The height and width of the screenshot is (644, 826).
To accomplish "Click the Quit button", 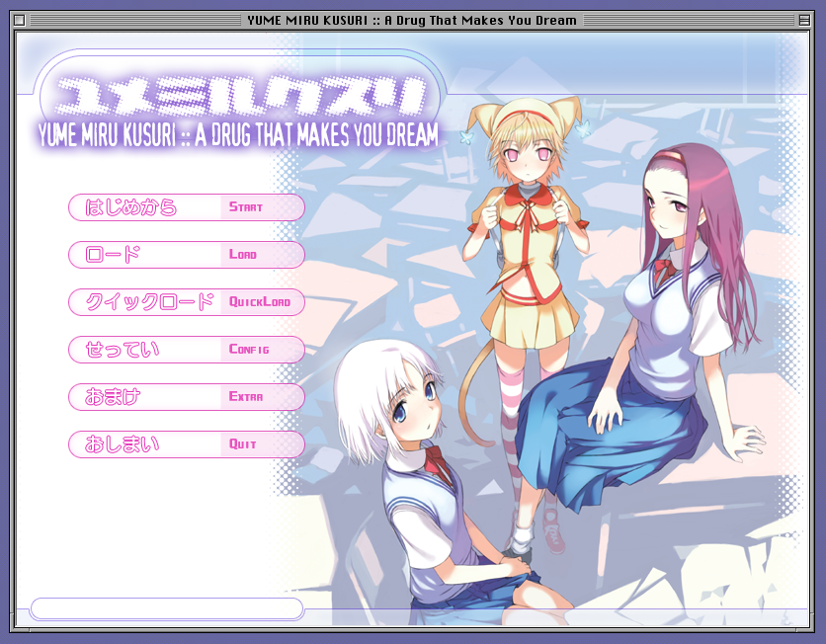I will click(187, 444).
